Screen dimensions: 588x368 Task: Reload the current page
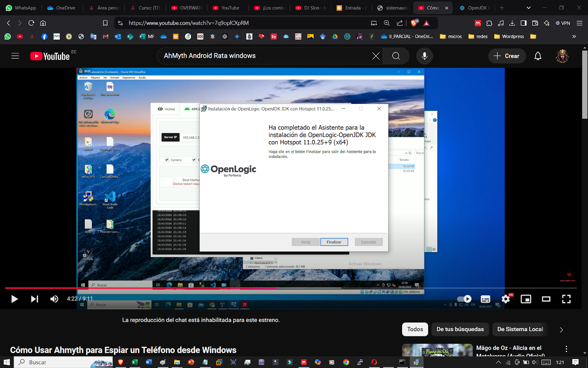(x=31, y=23)
